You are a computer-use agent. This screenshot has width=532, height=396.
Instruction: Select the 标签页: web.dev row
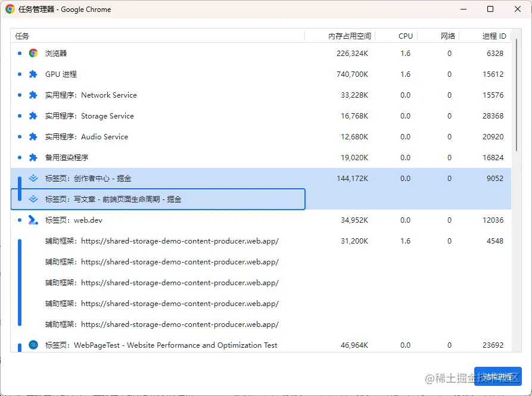pos(260,220)
